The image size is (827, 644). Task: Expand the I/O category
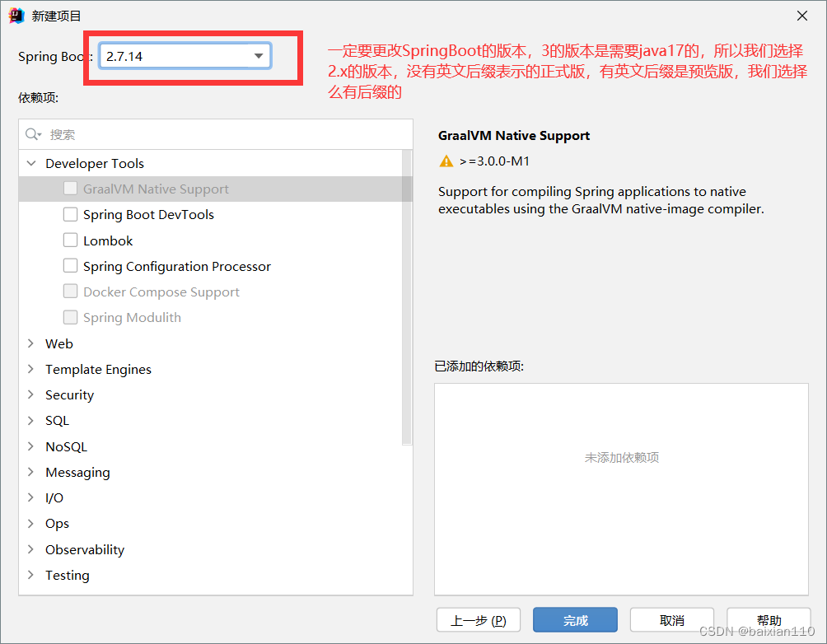click(31, 497)
